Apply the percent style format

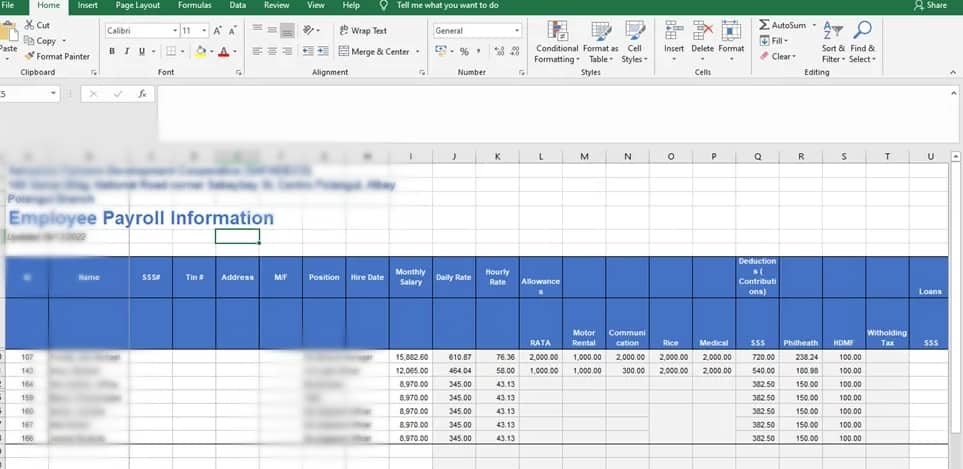pos(464,52)
